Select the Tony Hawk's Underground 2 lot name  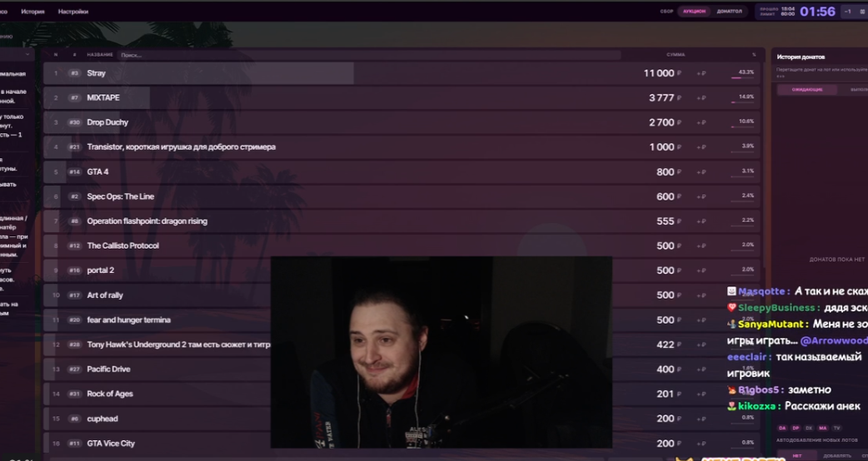click(178, 345)
